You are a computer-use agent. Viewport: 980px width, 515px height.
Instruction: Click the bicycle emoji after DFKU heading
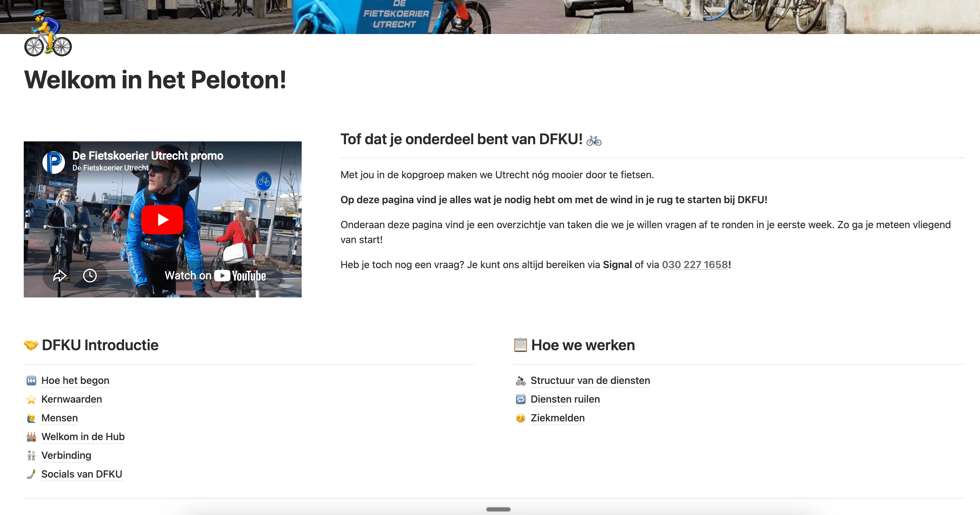click(x=593, y=141)
